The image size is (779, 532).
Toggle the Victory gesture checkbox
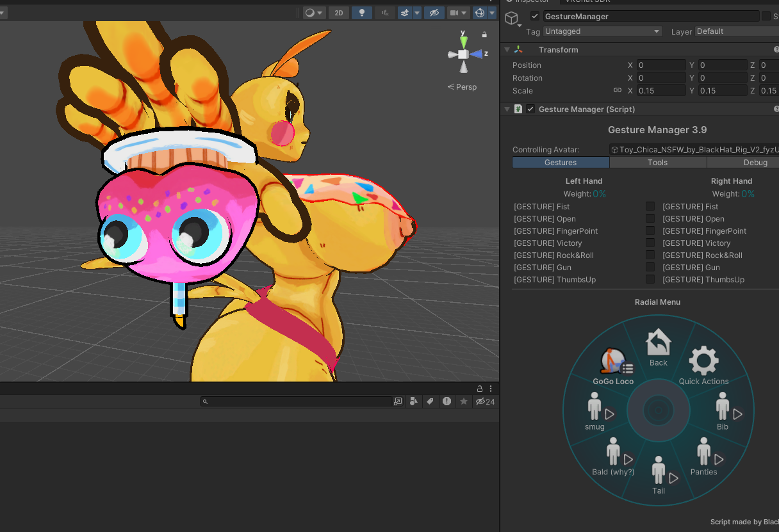pos(650,243)
